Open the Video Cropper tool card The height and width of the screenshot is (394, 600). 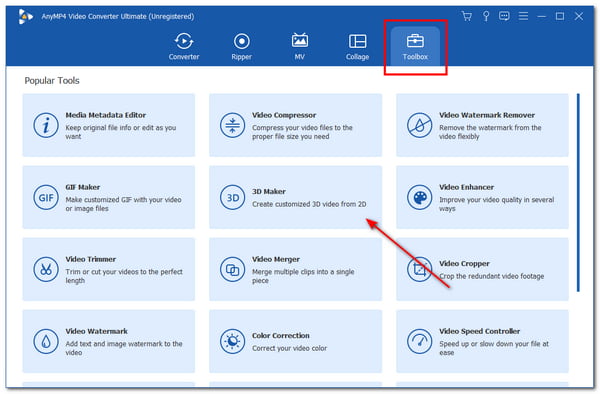482,269
